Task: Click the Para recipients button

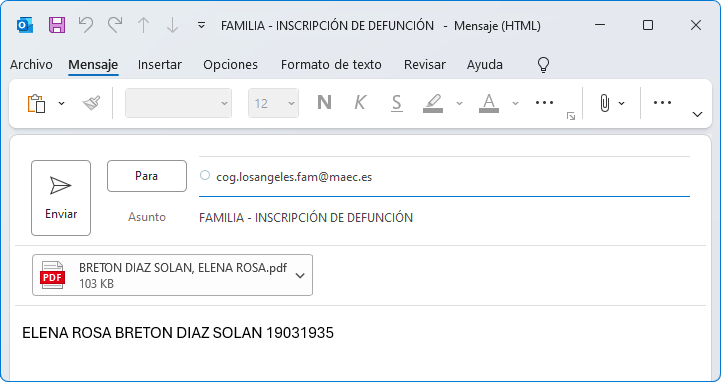Action: [147, 176]
